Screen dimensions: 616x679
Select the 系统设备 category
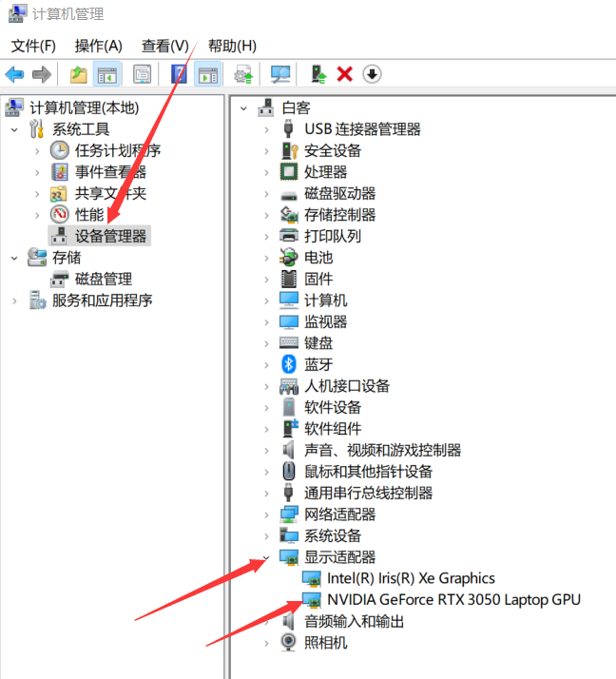tap(333, 535)
